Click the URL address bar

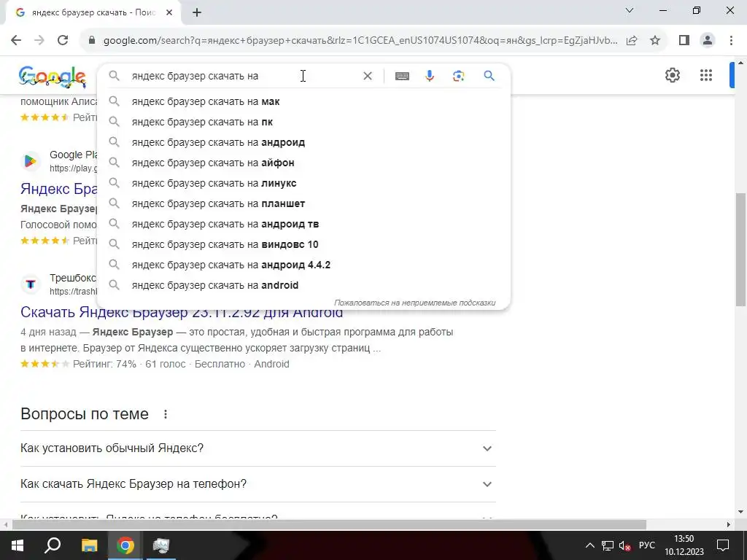click(x=360, y=41)
